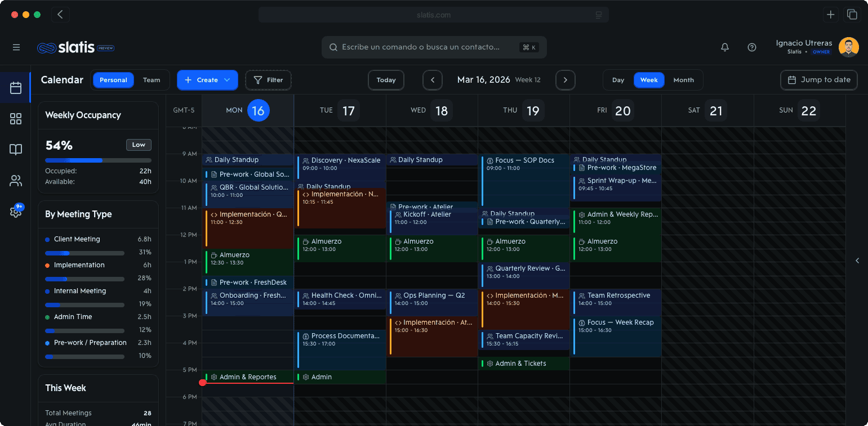This screenshot has height=426, width=868.
Task: Open the calendar icon in the sidebar
Action: (15, 88)
